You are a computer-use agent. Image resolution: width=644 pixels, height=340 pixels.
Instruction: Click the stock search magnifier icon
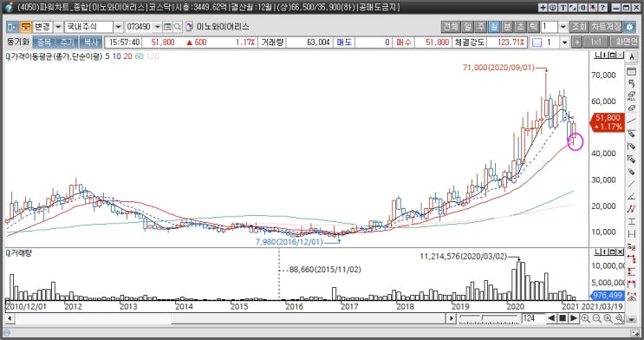[178, 27]
